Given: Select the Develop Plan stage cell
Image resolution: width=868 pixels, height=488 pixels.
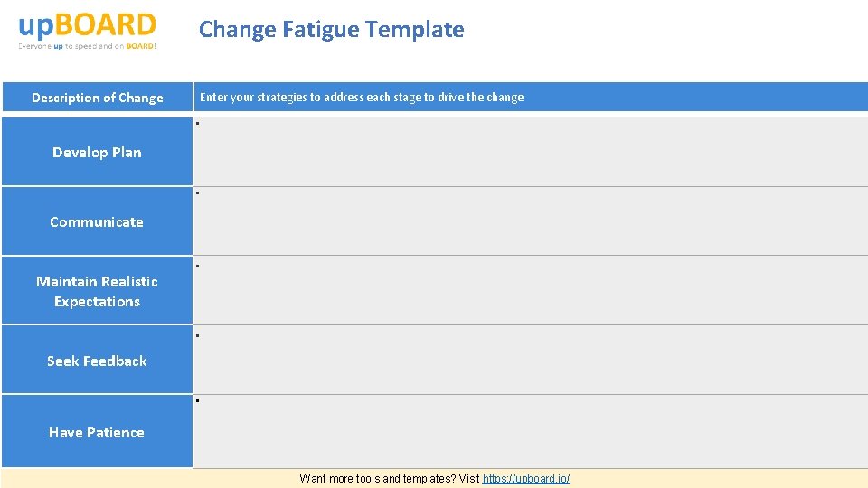Looking at the screenshot, I should 97,152.
